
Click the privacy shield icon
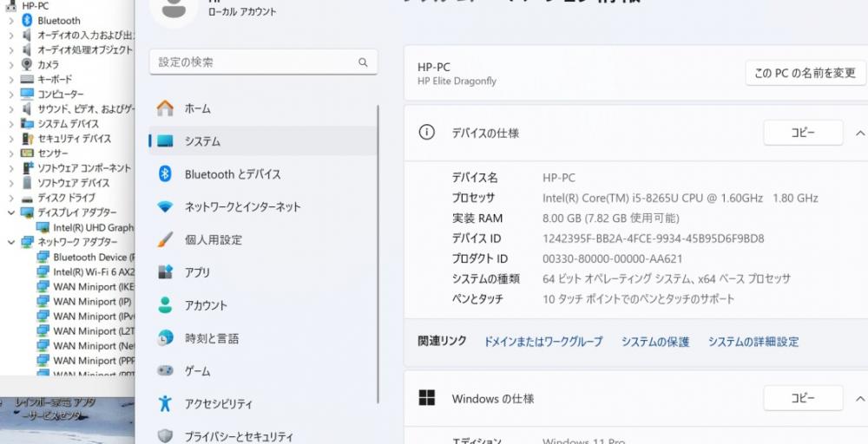[x=165, y=436]
